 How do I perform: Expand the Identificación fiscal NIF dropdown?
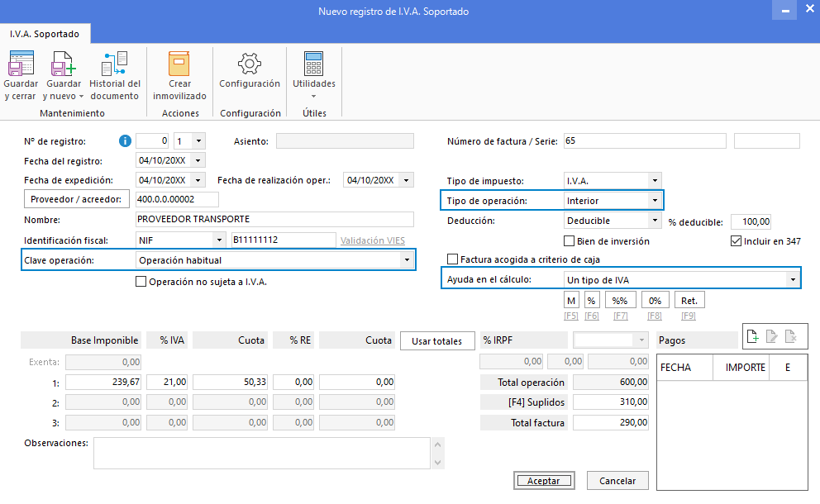pos(219,240)
